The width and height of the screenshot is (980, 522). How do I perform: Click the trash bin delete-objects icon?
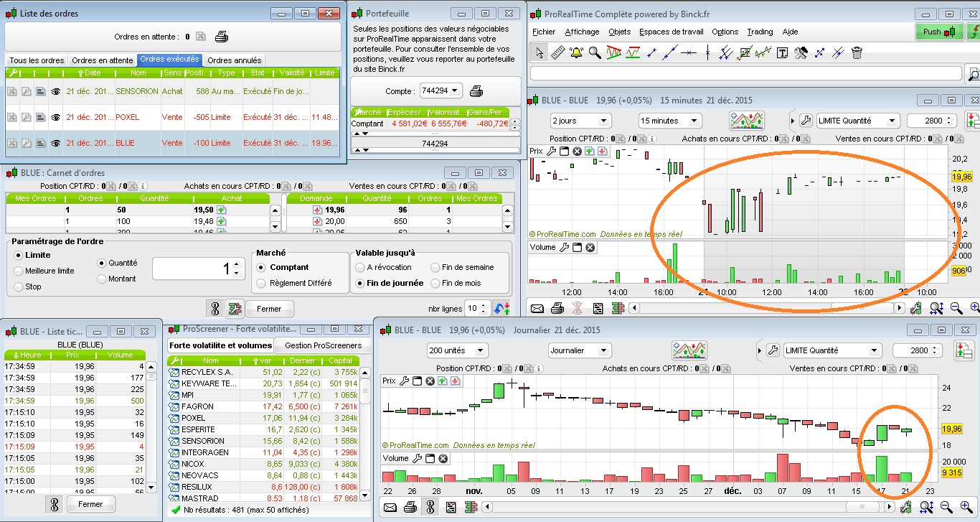tap(857, 52)
